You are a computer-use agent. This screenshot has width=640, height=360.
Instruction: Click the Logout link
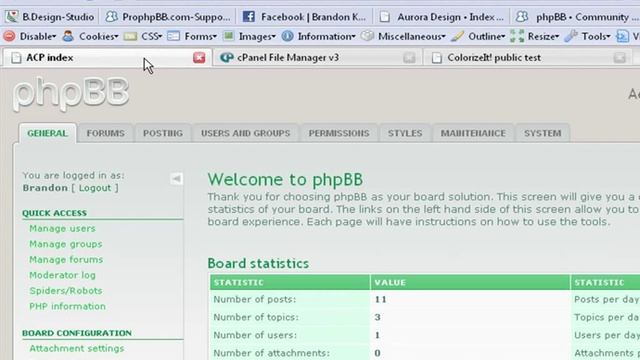click(x=95, y=188)
